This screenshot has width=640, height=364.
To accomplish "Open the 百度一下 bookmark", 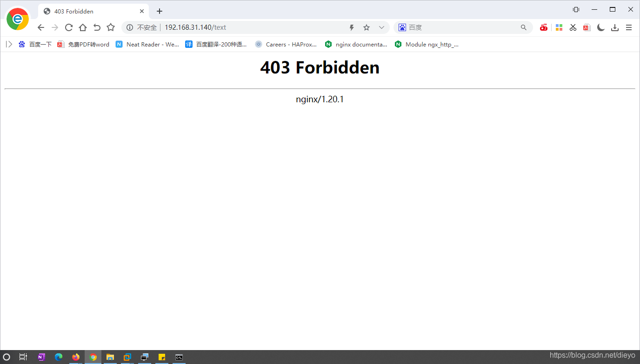I will pyautogui.click(x=35, y=44).
